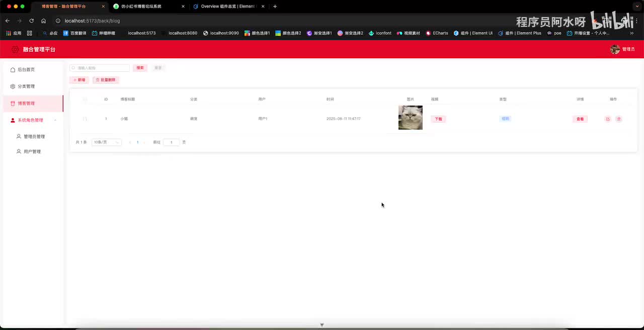The width and height of the screenshot is (644, 330).
Task: Click the address bar URL localhost:5173/back/blog
Action: 93,21
